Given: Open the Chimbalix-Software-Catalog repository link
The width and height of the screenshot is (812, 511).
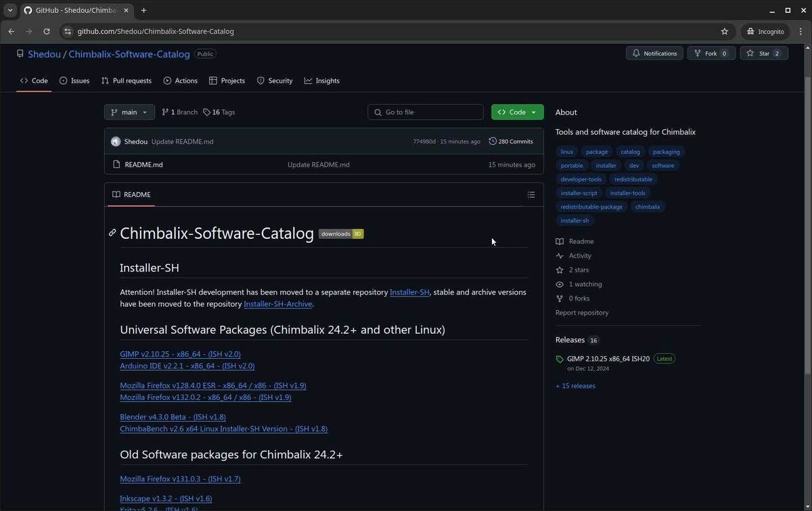Looking at the screenshot, I should pos(129,54).
